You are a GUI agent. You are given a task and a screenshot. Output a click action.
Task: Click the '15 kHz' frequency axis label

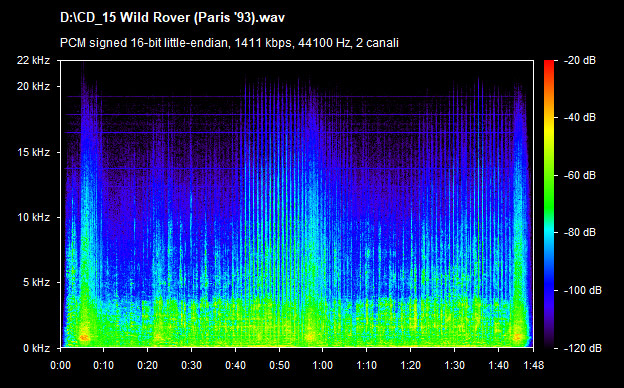point(33,152)
